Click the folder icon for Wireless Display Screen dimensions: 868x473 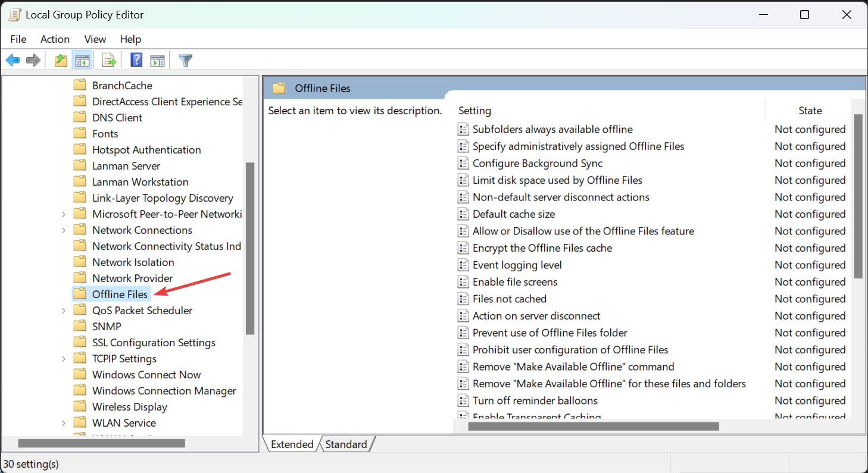[x=80, y=406]
